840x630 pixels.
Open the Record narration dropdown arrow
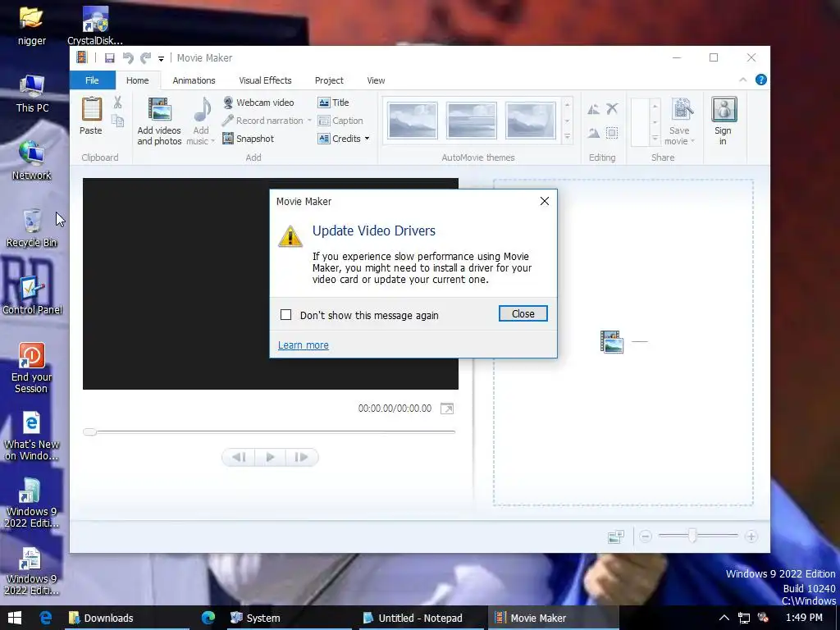309,121
